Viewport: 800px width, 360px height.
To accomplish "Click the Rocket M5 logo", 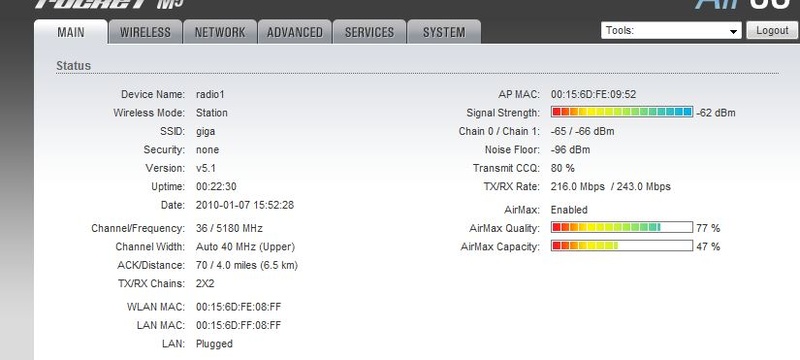I will pyautogui.click(x=109, y=4).
